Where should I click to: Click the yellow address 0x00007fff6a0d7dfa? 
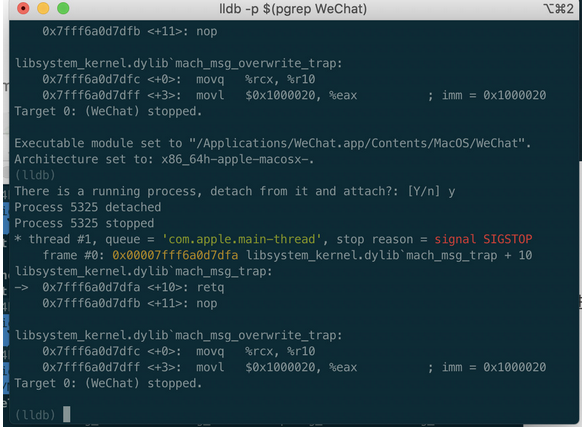[175, 255]
